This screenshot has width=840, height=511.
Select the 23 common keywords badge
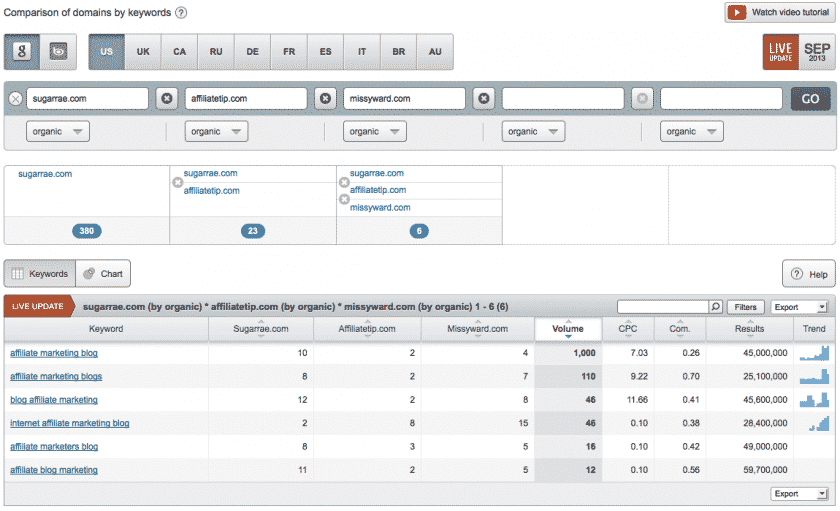point(253,231)
